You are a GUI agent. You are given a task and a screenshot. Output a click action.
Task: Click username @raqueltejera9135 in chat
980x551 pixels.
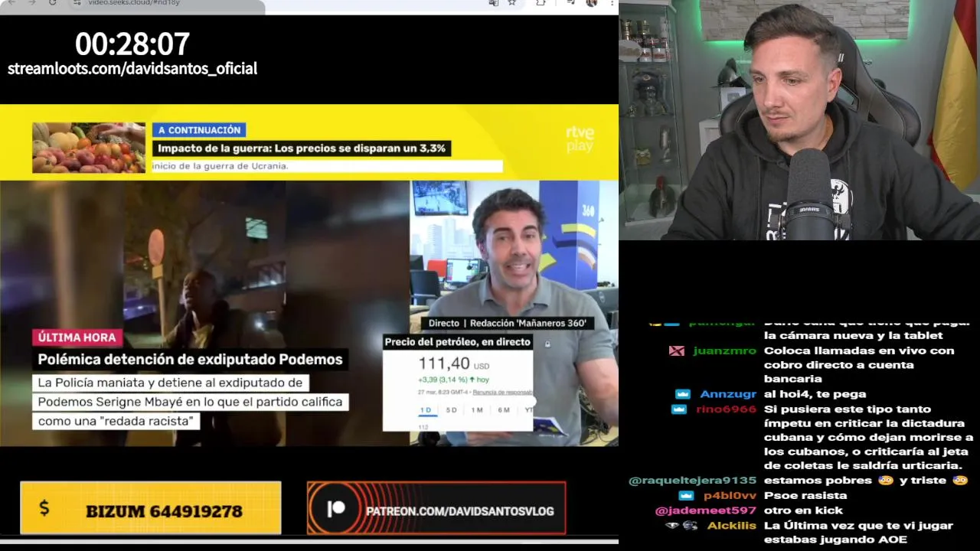[692, 481]
